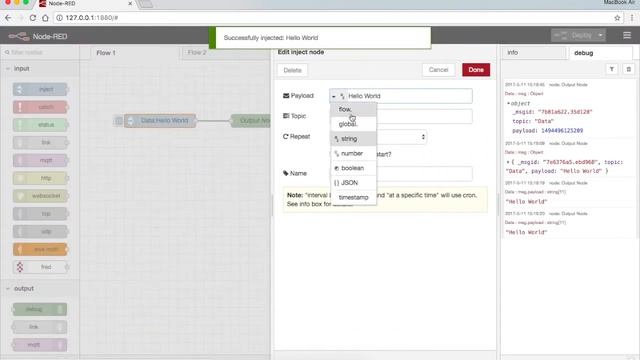Open the info sidebar tab
640x360 pixels.
[534, 53]
